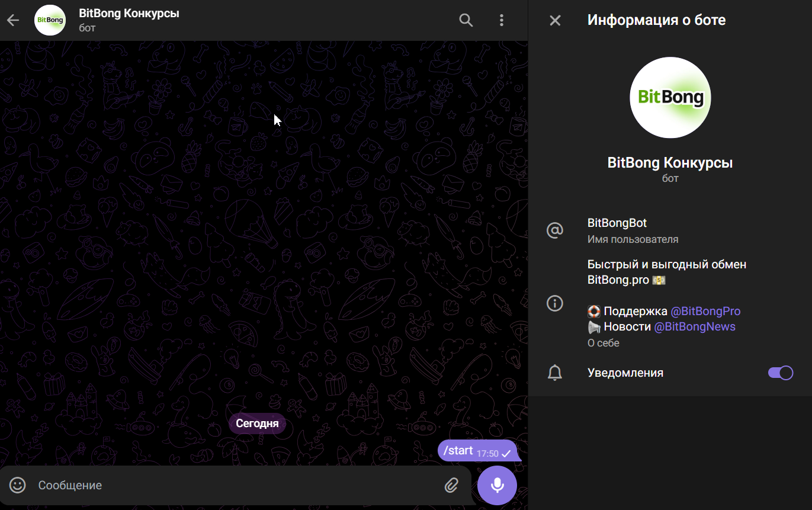
Task: Click the BitBong Конкурсы chat title
Action: tap(129, 13)
